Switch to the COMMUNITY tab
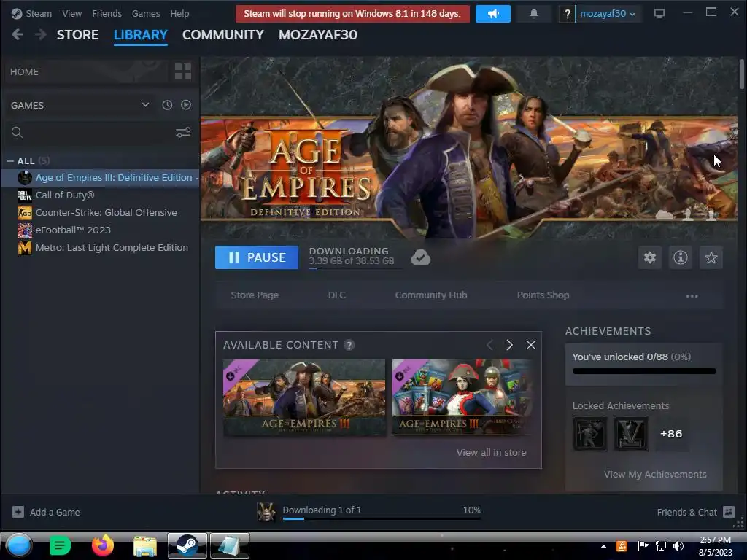Screen dimensions: 747x560 223,35
